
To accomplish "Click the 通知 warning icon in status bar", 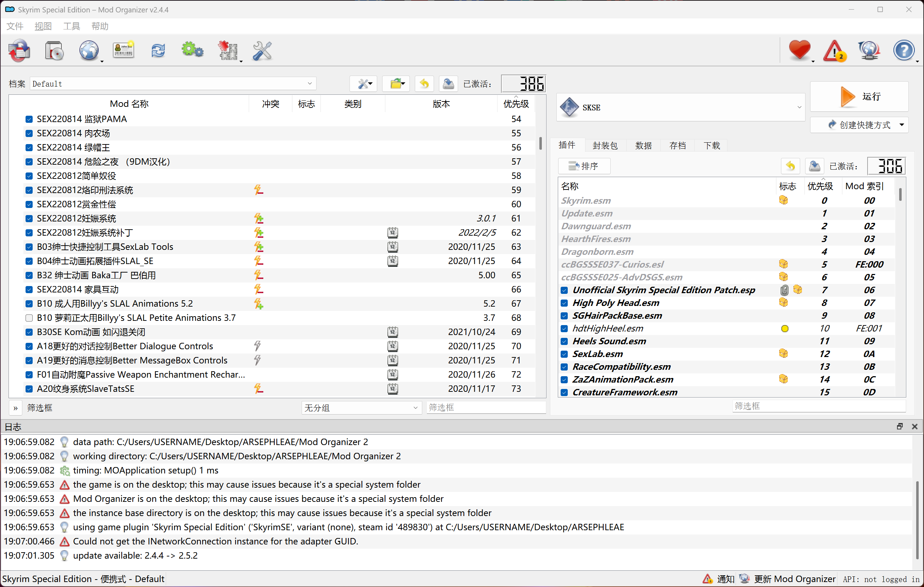I will (x=707, y=578).
